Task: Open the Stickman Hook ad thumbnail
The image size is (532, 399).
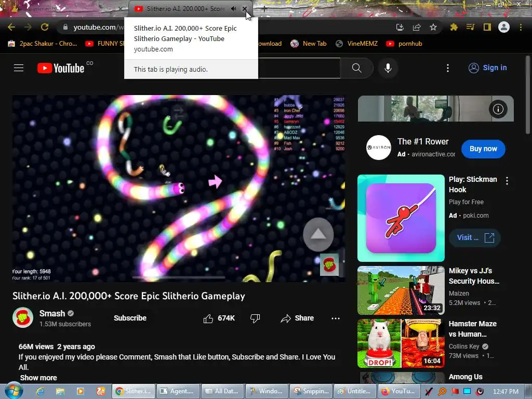Action: point(401,218)
